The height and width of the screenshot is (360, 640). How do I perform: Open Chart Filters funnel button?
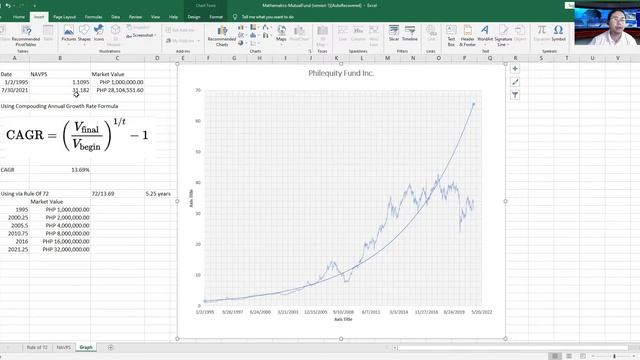click(515, 95)
